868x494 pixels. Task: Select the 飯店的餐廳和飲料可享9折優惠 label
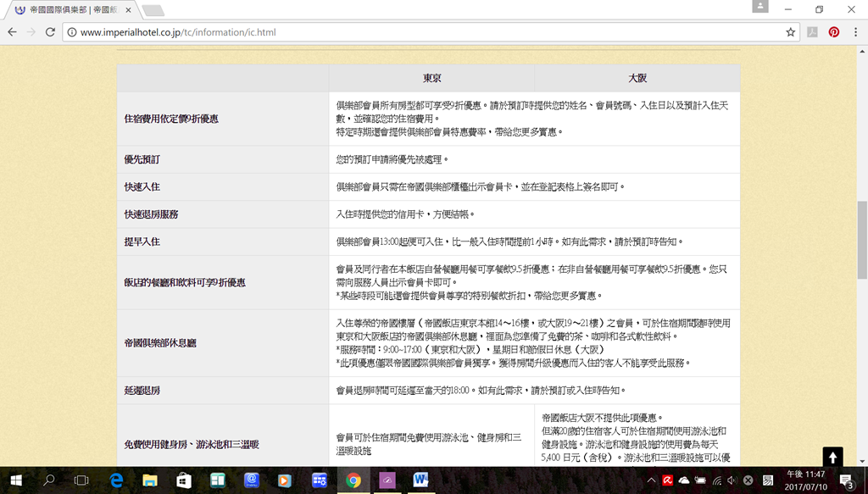(x=184, y=283)
